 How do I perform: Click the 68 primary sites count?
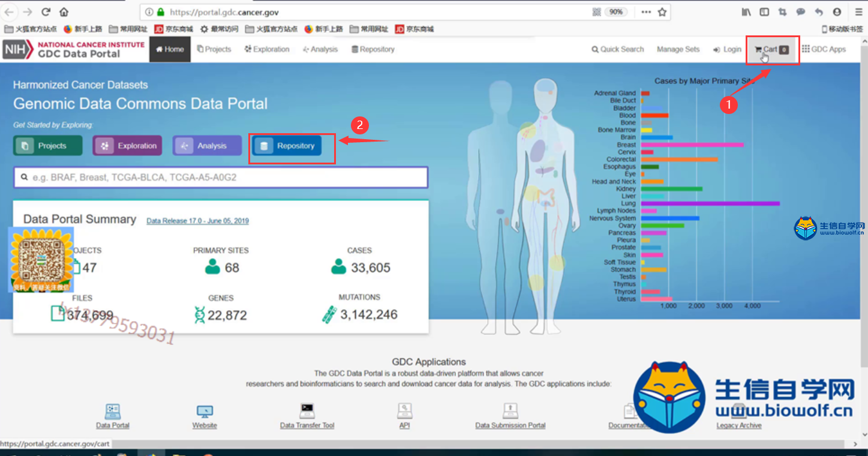[232, 268]
